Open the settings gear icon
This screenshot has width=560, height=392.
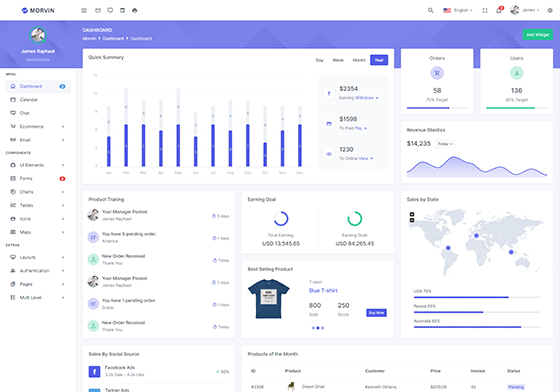click(x=550, y=10)
